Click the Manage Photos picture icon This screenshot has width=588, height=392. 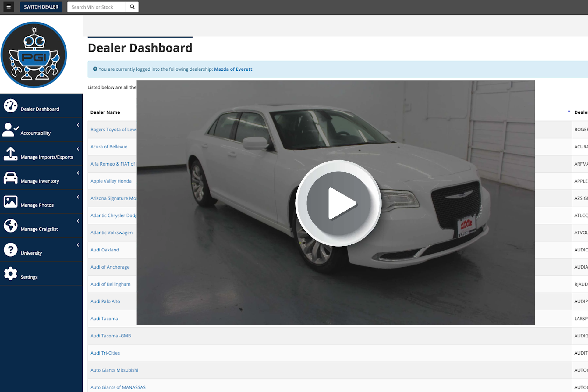10,201
